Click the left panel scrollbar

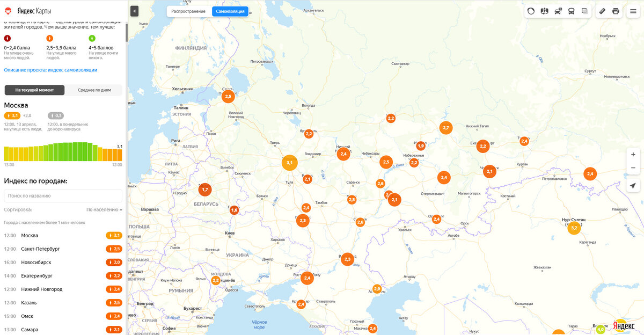[127, 32]
